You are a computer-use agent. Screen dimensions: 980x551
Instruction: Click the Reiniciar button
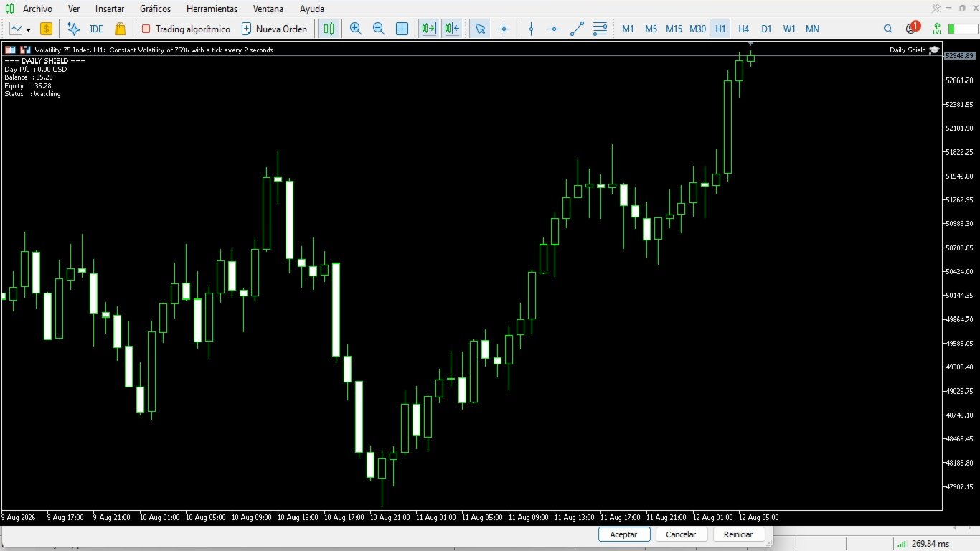738,534
